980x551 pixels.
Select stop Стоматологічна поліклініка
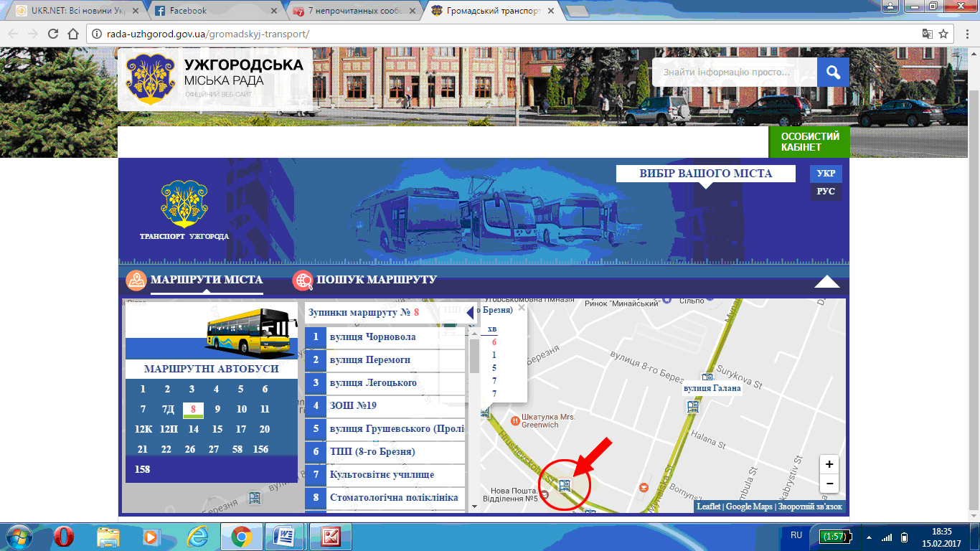385,498
